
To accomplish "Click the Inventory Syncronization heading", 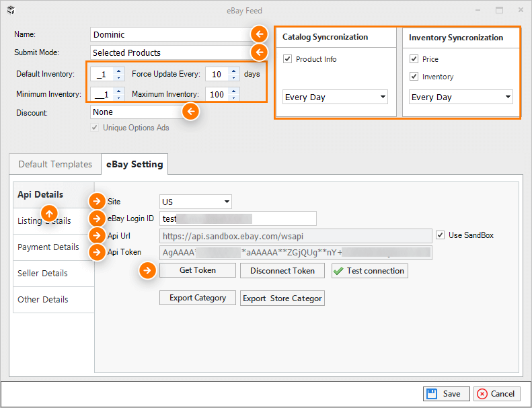I will (x=455, y=38).
